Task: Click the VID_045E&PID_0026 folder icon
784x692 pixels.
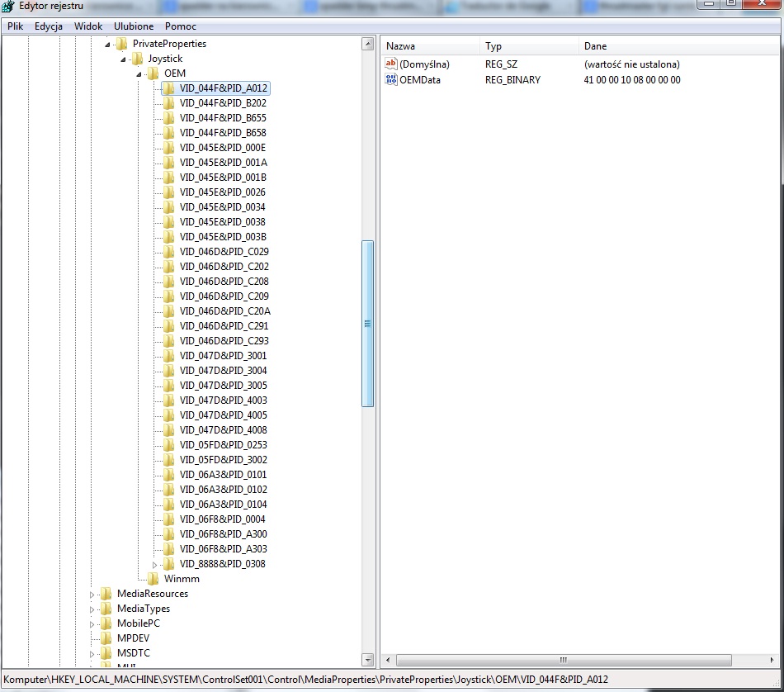Action: pos(169,192)
